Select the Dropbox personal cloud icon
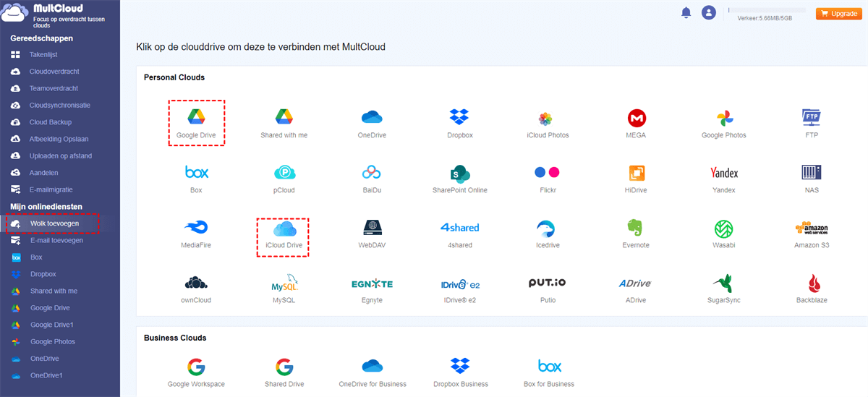This screenshot has height=397, width=868. 459,117
